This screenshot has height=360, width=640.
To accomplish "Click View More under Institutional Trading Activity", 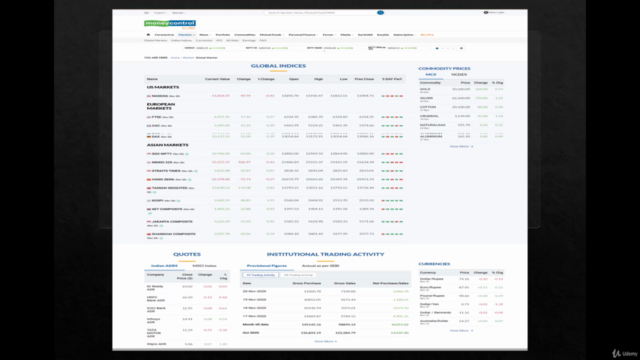I will [325, 341].
